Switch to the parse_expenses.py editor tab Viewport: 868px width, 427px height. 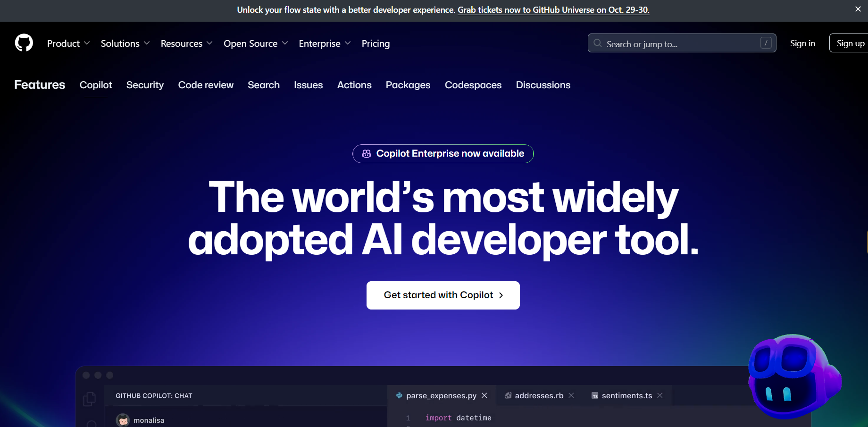(442, 395)
